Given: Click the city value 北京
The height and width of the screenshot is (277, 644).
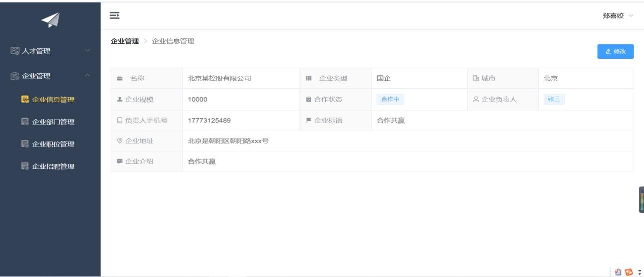Looking at the screenshot, I should coord(551,78).
